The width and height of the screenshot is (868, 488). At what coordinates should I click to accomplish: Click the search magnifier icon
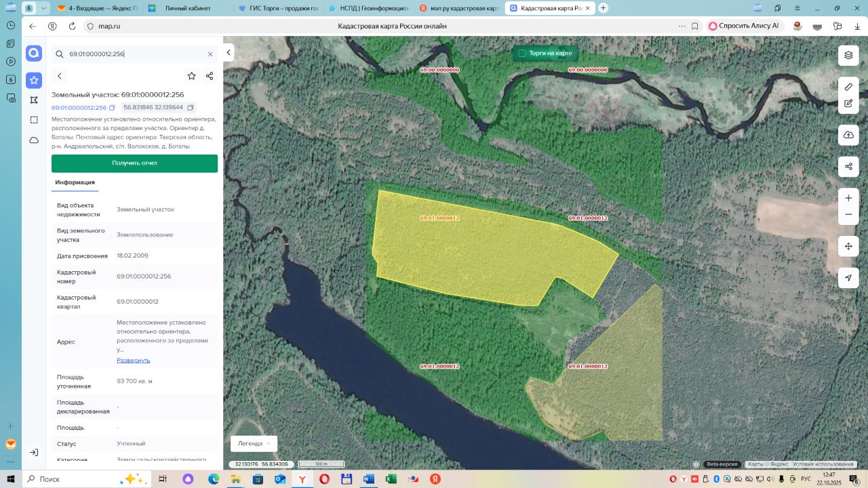pyautogui.click(x=59, y=54)
